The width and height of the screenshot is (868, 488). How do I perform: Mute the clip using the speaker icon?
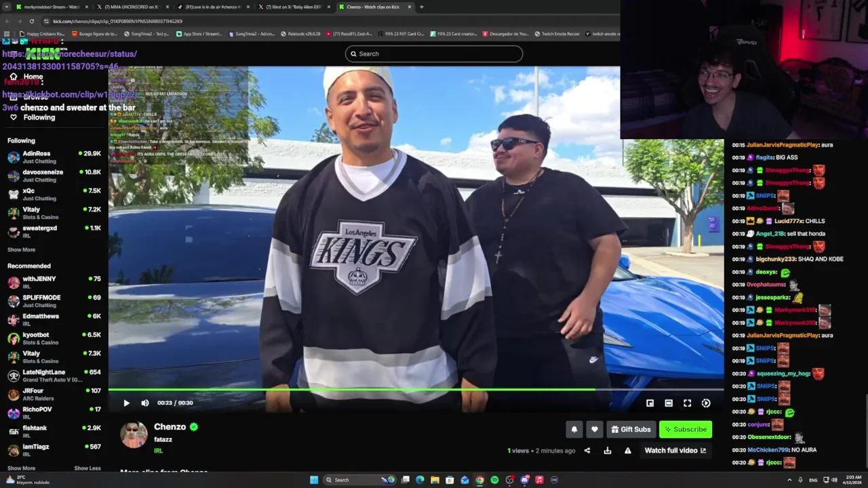click(x=145, y=403)
